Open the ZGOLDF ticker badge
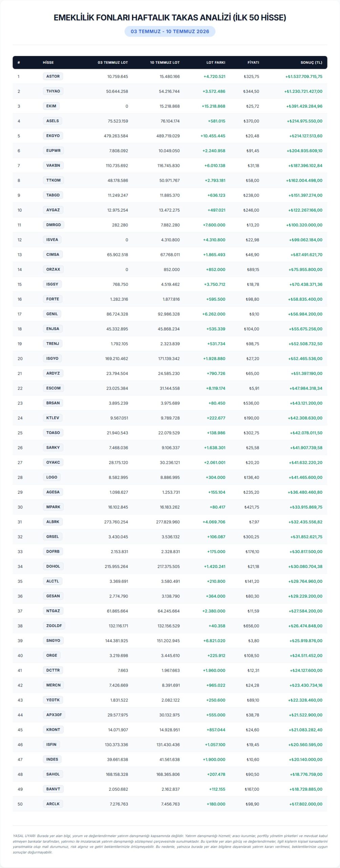340x868 pixels. pos(54,626)
